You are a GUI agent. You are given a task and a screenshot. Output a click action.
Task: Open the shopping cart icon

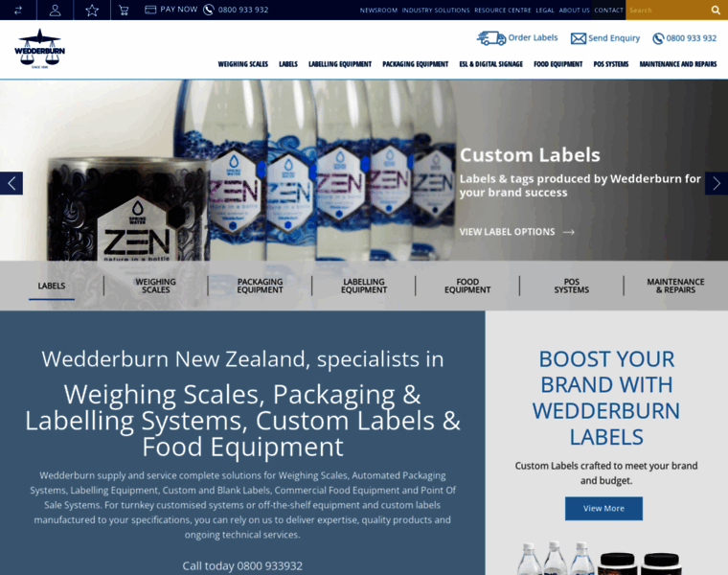click(x=124, y=10)
